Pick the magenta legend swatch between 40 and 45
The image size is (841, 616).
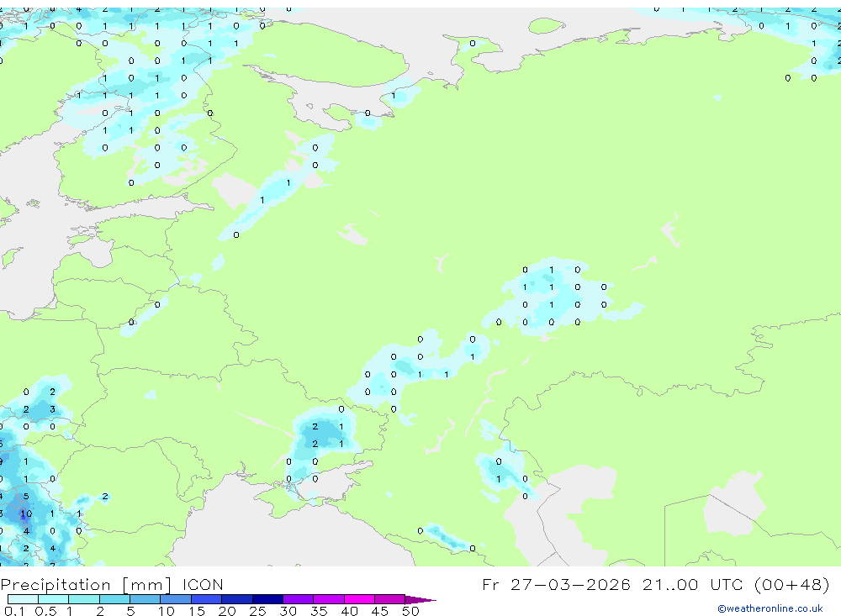359,599
